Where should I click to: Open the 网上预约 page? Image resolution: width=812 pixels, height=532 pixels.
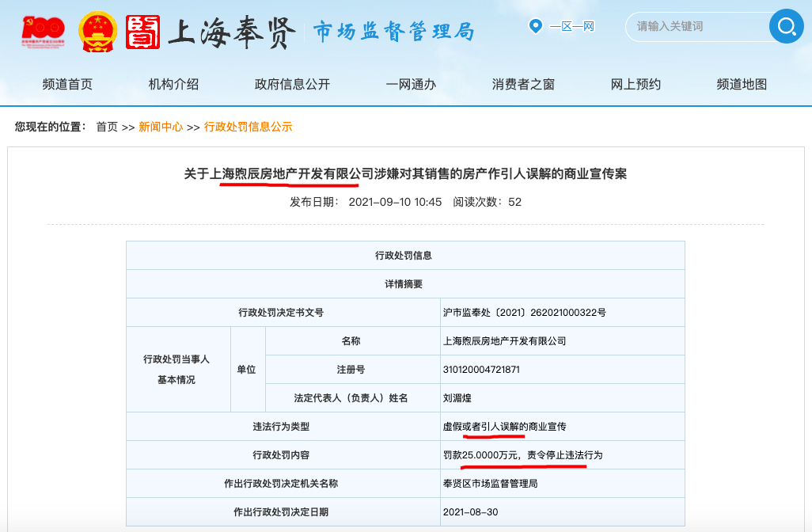[635, 84]
